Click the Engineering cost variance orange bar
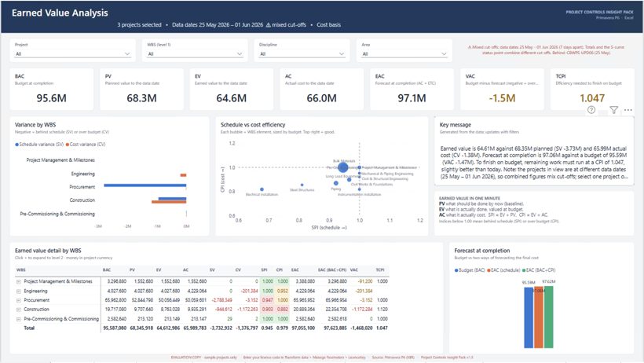The height and width of the screenshot is (363, 644). tap(183, 175)
